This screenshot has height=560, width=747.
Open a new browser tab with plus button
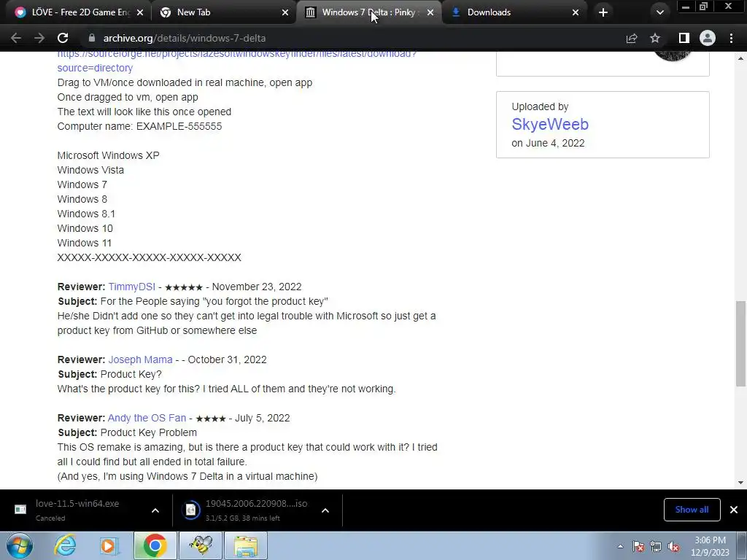pyautogui.click(x=603, y=12)
